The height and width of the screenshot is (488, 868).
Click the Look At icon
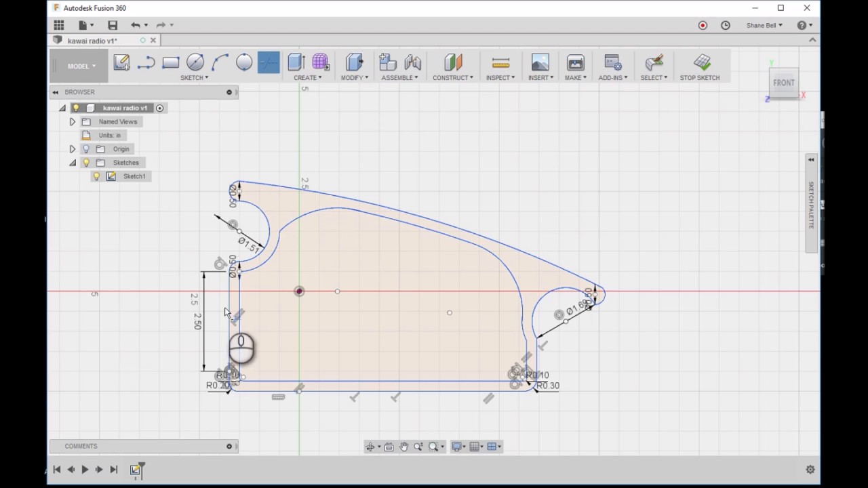coord(389,447)
